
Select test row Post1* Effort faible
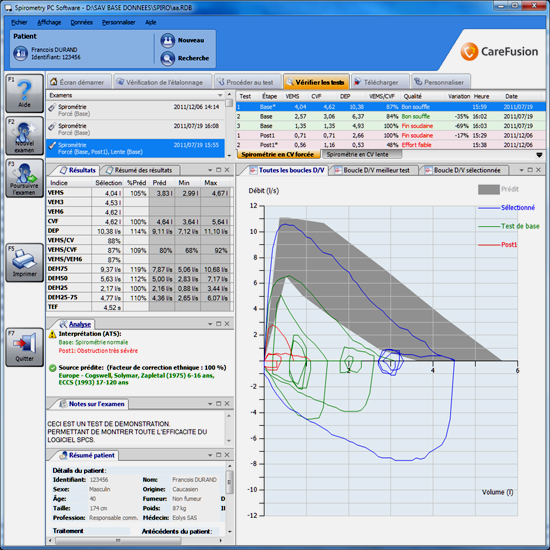pyautogui.click(x=390, y=145)
